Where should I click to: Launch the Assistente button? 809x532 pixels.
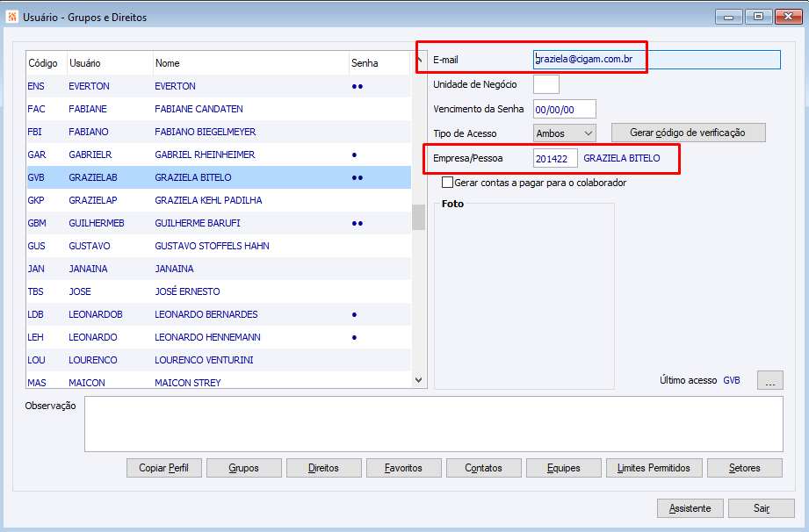[x=690, y=508]
